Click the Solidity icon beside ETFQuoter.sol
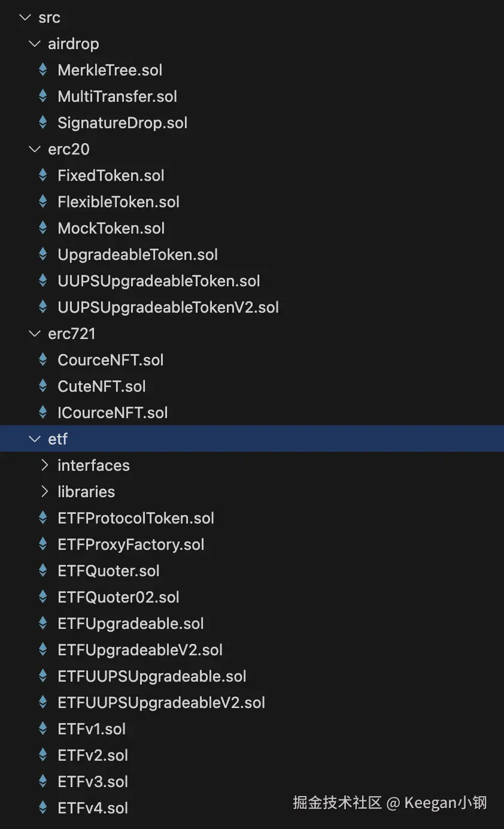The width and height of the screenshot is (504, 829). [x=43, y=571]
